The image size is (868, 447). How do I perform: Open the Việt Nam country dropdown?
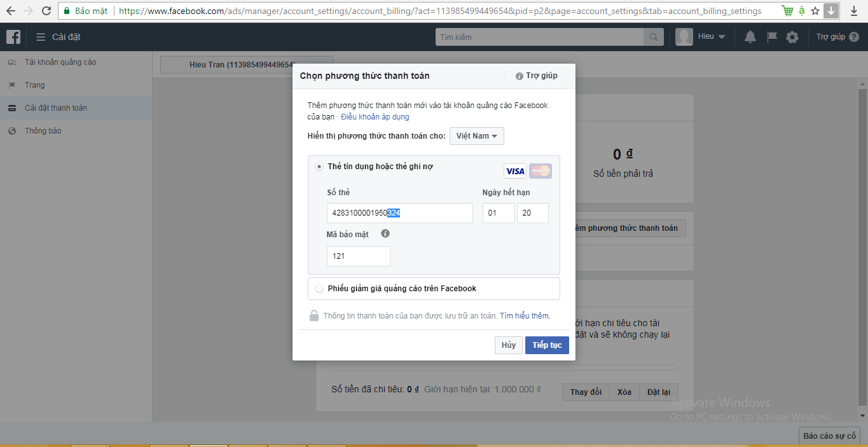(476, 136)
